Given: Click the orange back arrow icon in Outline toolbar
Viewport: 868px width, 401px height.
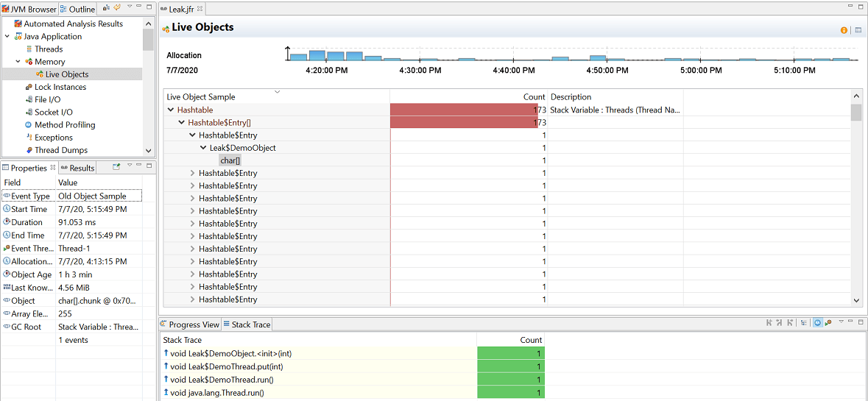Looking at the screenshot, I should point(117,7).
